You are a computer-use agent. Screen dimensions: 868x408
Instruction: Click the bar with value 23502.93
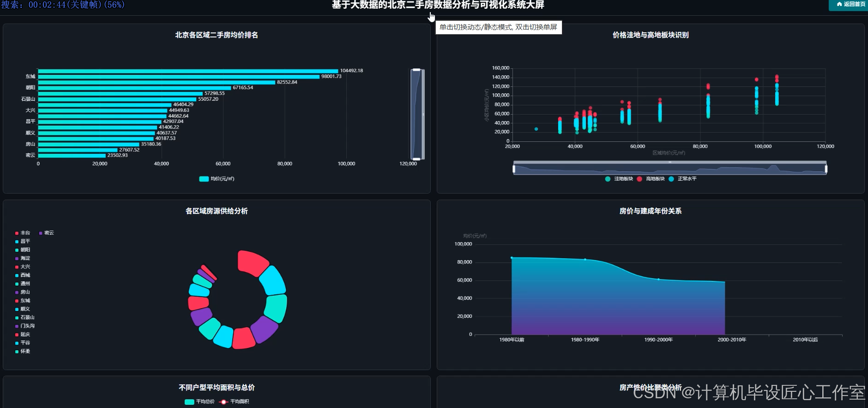[x=72, y=156]
